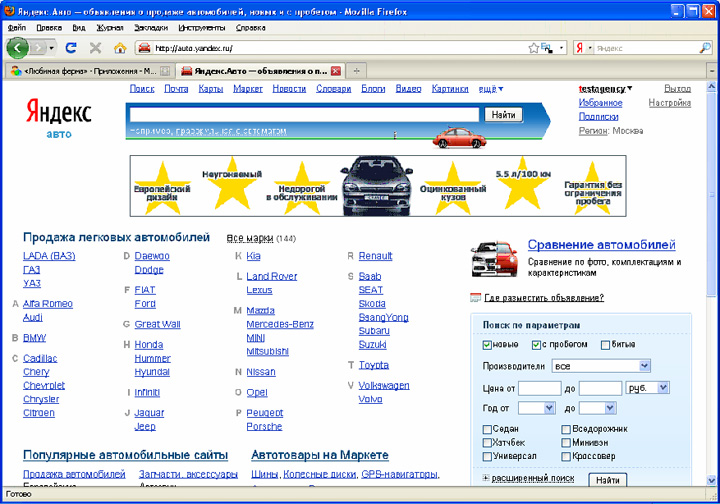Switch to the "Любимая ферма" tab

(80, 71)
